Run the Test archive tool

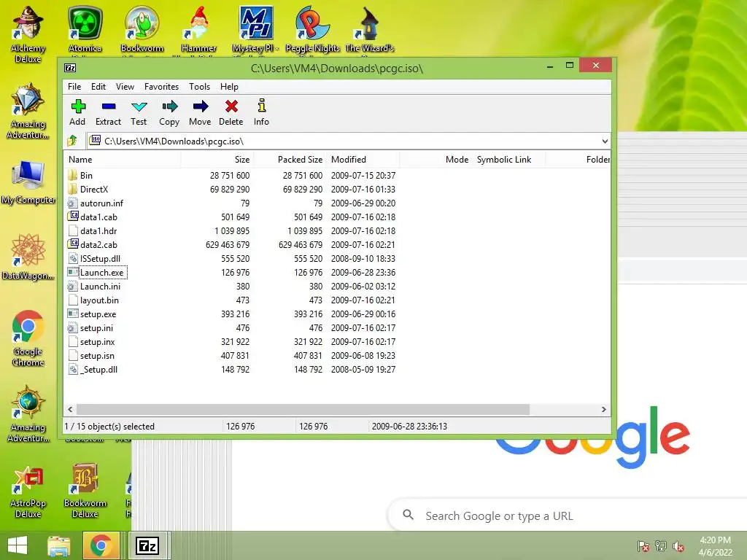tap(139, 112)
